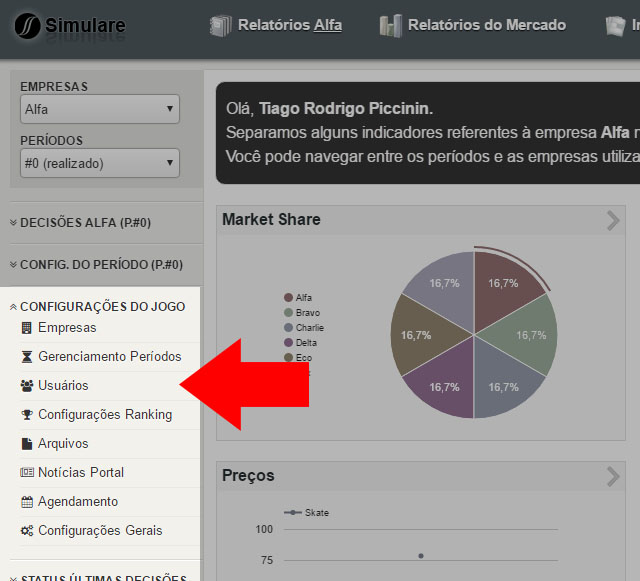Select the green Bravo pie slice
The width and height of the screenshot is (640, 581).
click(x=529, y=335)
